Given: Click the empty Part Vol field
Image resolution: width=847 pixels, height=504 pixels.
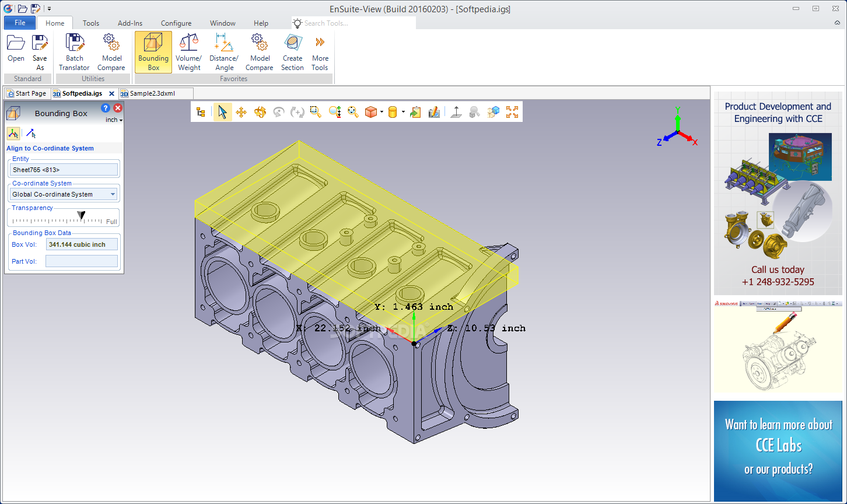Looking at the screenshot, I should pyautogui.click(x=82, y=261).
